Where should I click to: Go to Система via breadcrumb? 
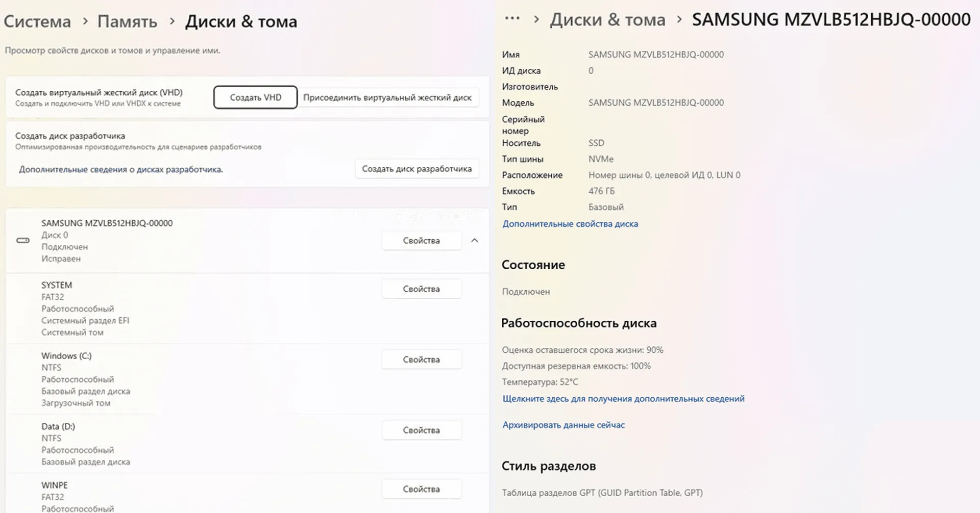point(37,21)
